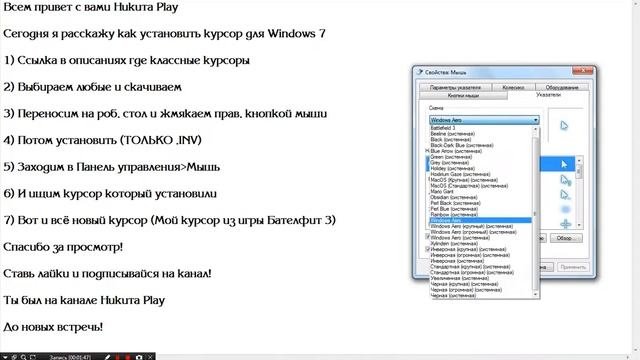This screenshot has width=640, height=360.
Task: Click pointer list scrollbar up arrow
Action: coord(579,161)
